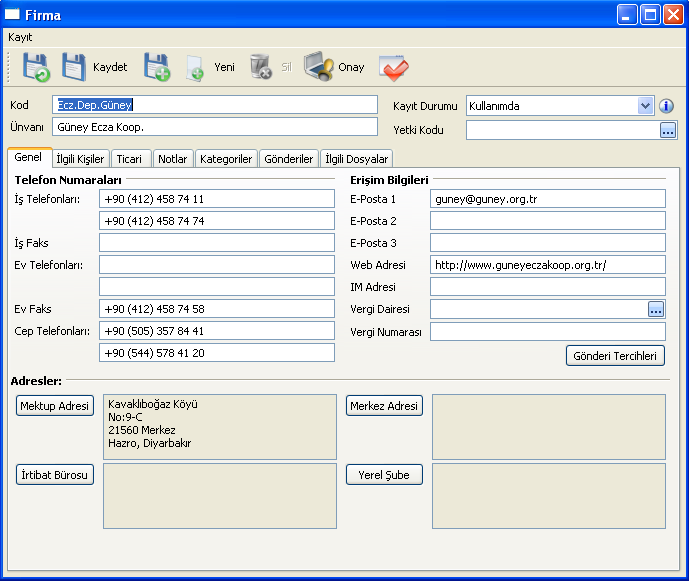
Task: Click the Ev Faks field +90 (412) 458 74 58
Action: (217, 309)
